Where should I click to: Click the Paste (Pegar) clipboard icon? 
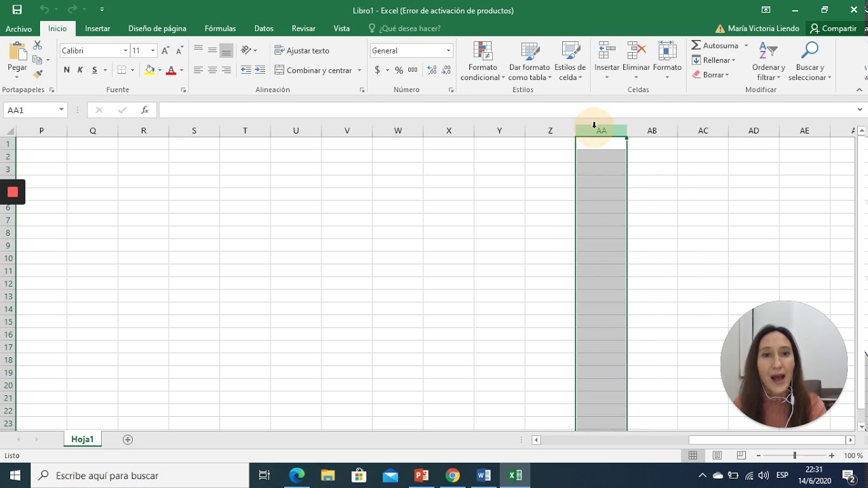click(x=17, y=52)
